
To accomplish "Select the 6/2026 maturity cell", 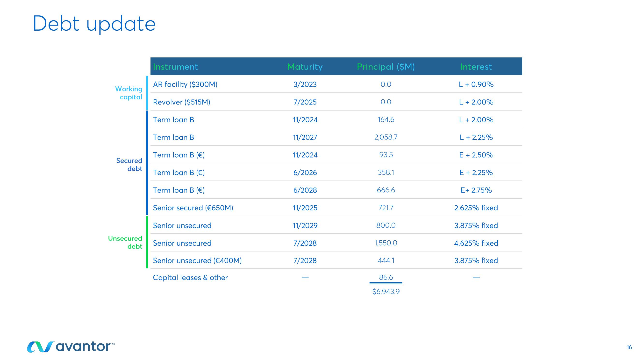I will tap(305, 173).
